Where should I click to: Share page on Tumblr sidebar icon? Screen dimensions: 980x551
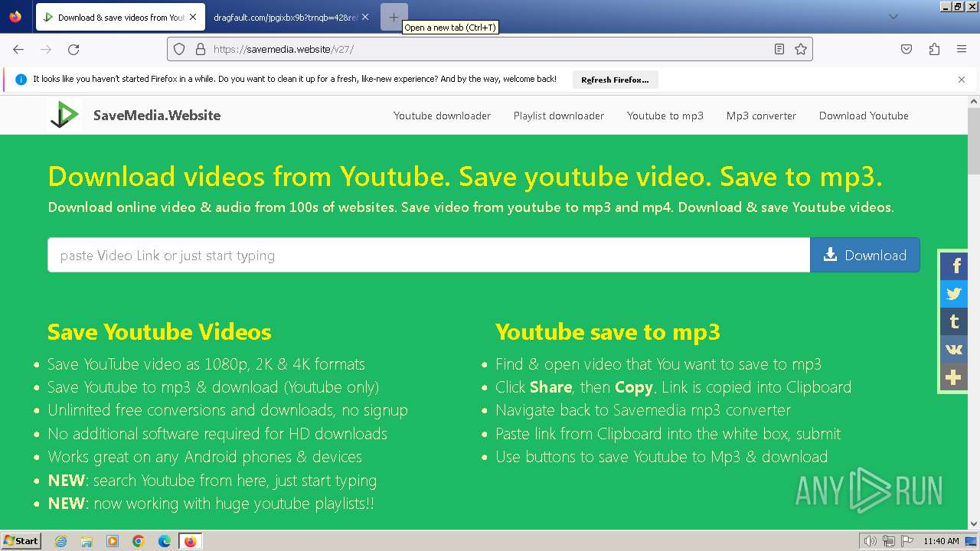[954, 321]
